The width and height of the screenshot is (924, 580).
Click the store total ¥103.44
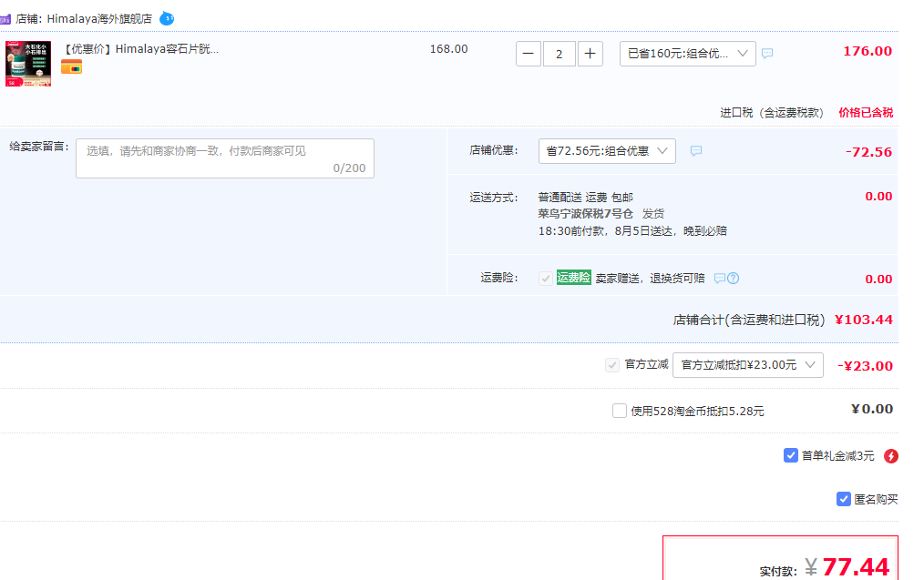(x=863, y=320)
